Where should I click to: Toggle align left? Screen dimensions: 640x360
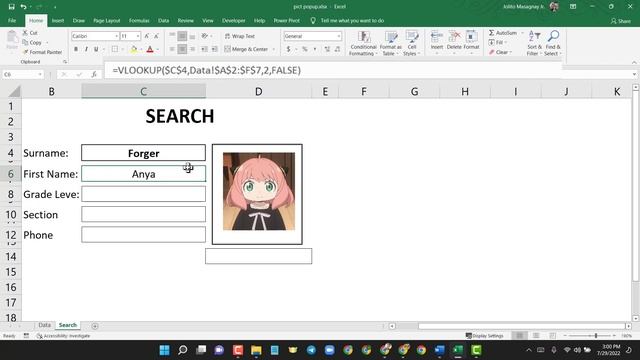click(172, 49)
